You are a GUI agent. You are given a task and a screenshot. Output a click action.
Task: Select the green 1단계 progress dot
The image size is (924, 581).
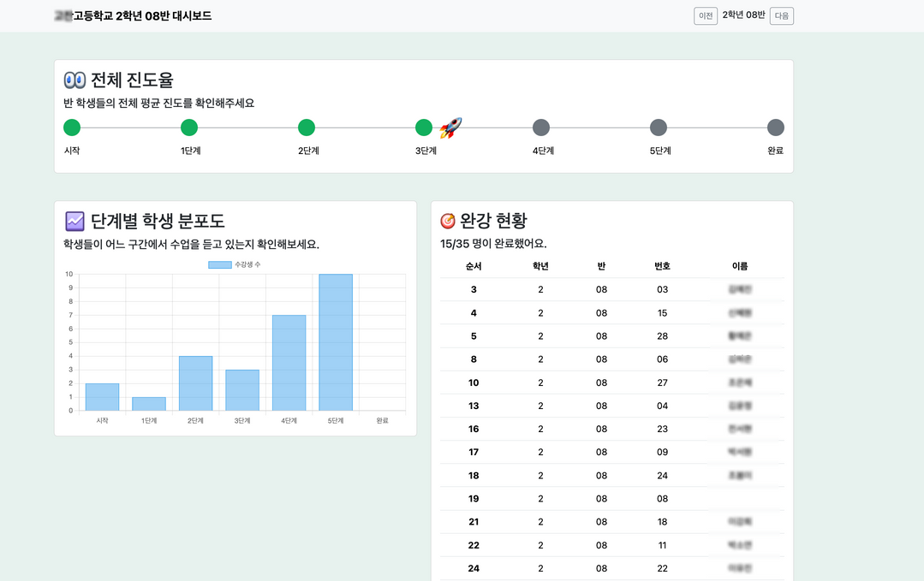189,127
